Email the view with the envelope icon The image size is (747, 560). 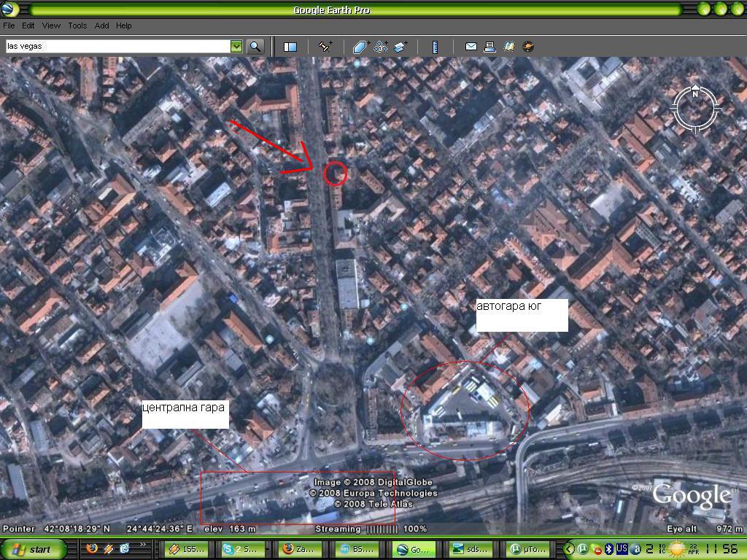coord(471,46)
